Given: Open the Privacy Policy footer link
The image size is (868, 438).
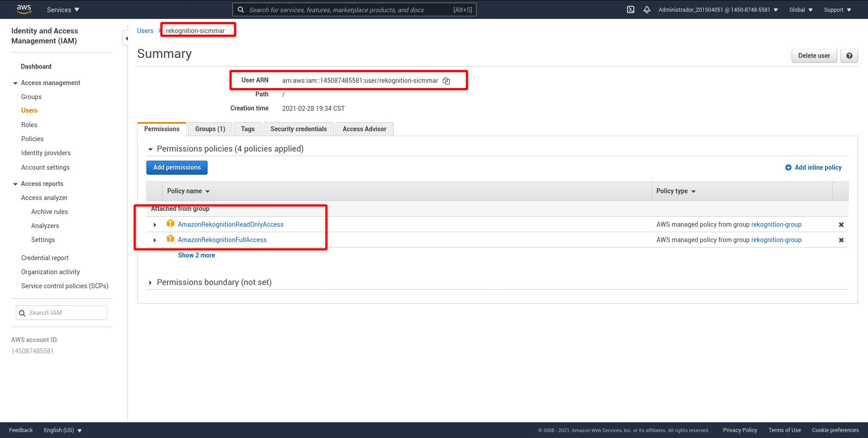Looking at the screenshot, I should click(740, 430).
